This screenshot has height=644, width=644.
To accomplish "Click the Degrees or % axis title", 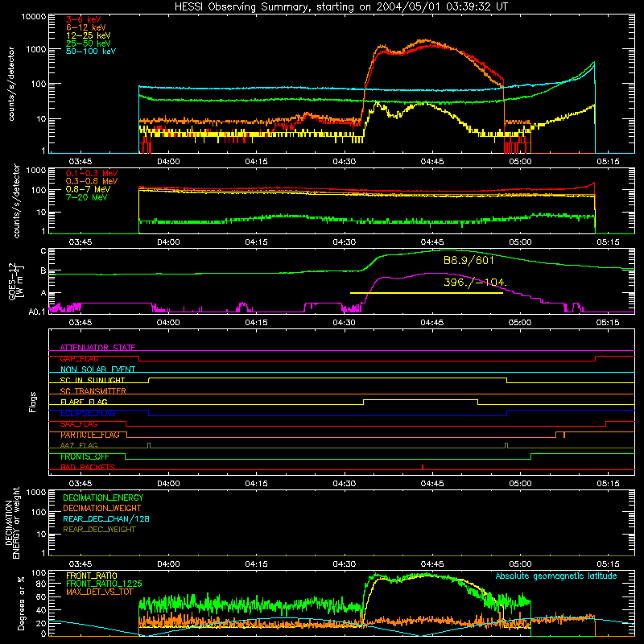I will pos(21,603).
